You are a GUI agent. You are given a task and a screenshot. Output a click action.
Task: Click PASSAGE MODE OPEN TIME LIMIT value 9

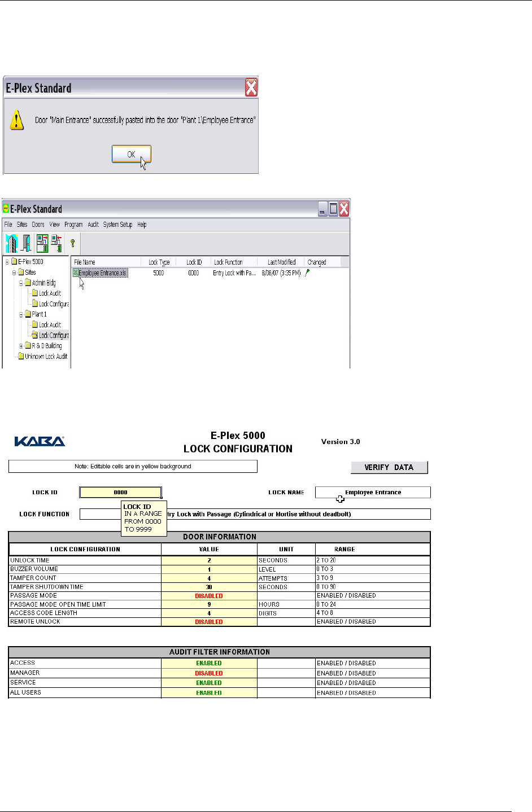(209, 604)
